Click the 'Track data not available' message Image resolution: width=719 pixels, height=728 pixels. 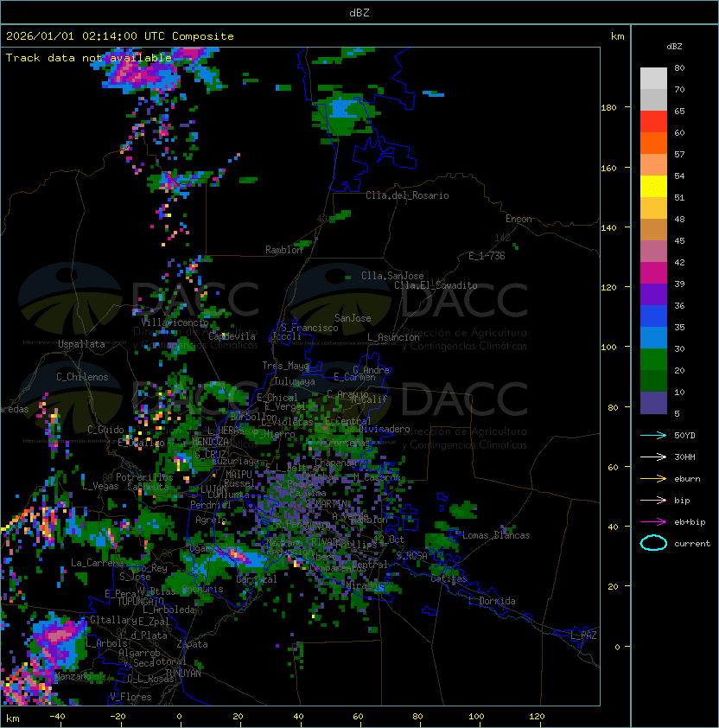point(88,57)
